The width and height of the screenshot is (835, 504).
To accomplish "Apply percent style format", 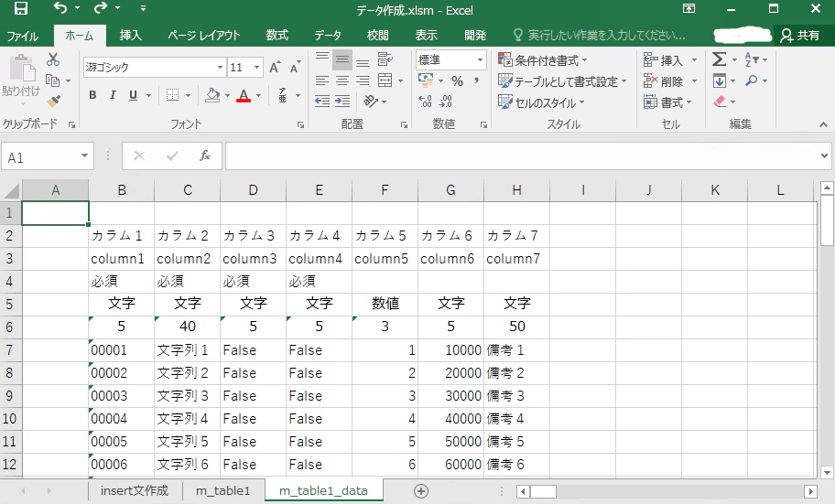I will click(x=457, y=80).
